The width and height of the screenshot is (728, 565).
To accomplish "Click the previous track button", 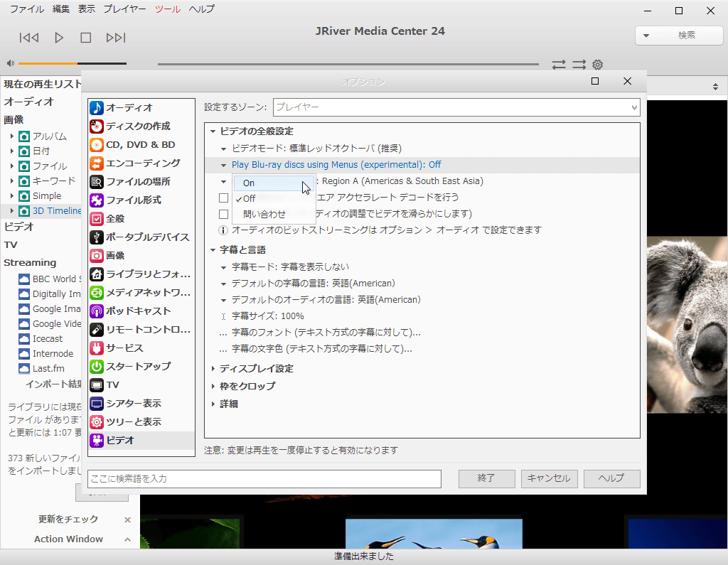I will coord(28,38).
